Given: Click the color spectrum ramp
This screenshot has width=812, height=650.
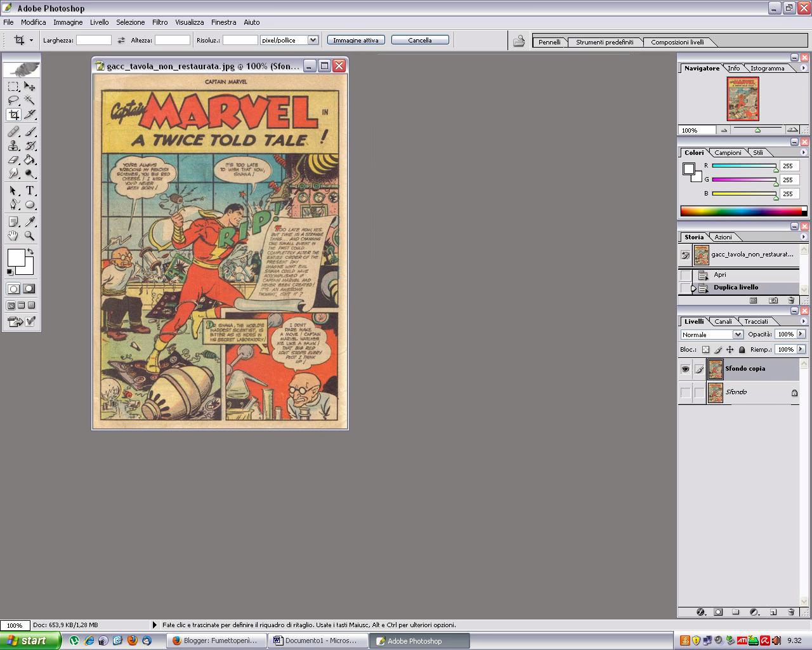Looking at the screenshot, I should [742, 211].
